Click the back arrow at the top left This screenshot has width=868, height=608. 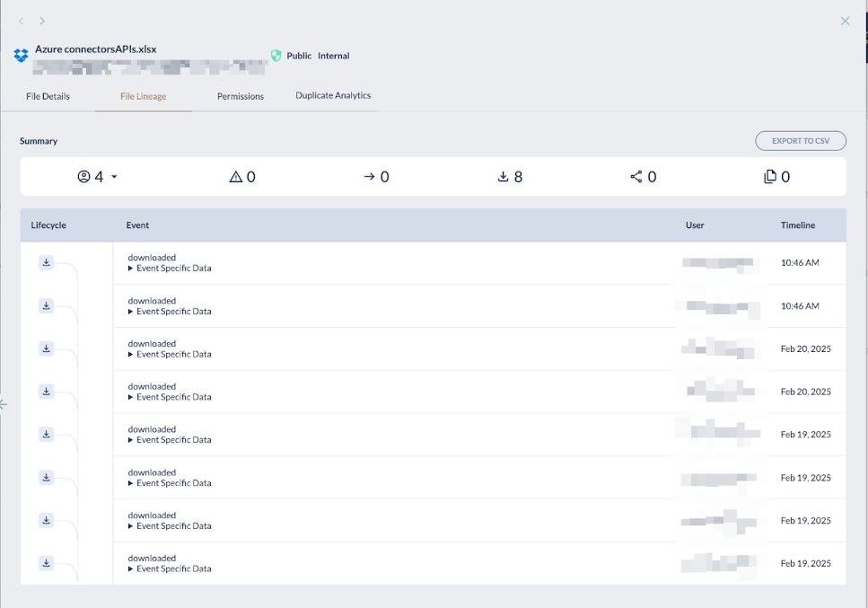(20, 20)
